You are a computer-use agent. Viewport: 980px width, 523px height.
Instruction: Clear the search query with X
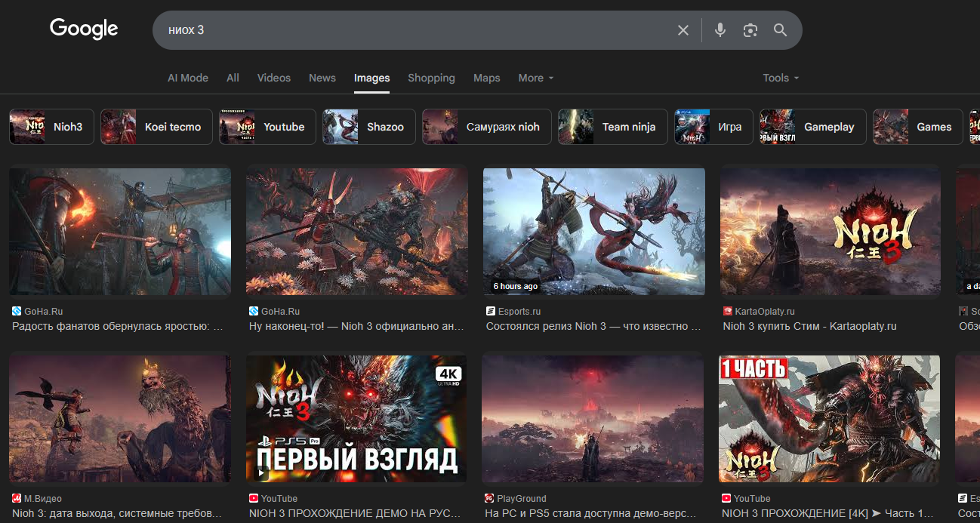click(x=683, y=30)
